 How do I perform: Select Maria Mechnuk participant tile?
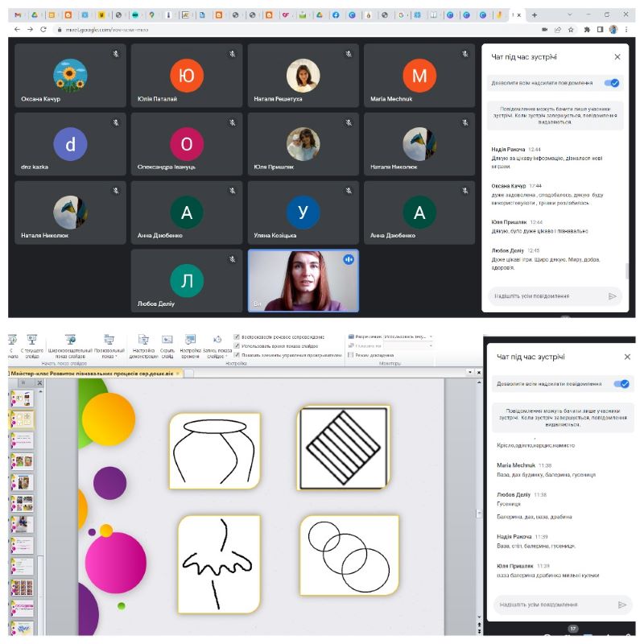[419, 76]
